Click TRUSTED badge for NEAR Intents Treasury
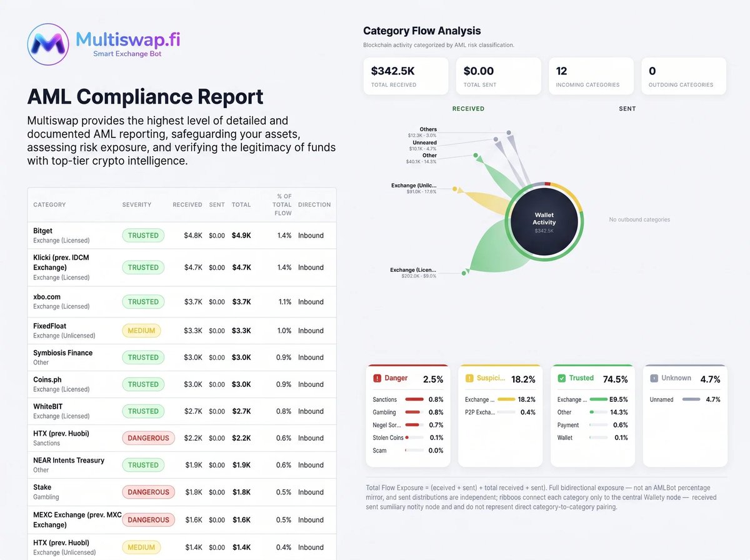Screen dimensions: 750x560 [143, 465]
